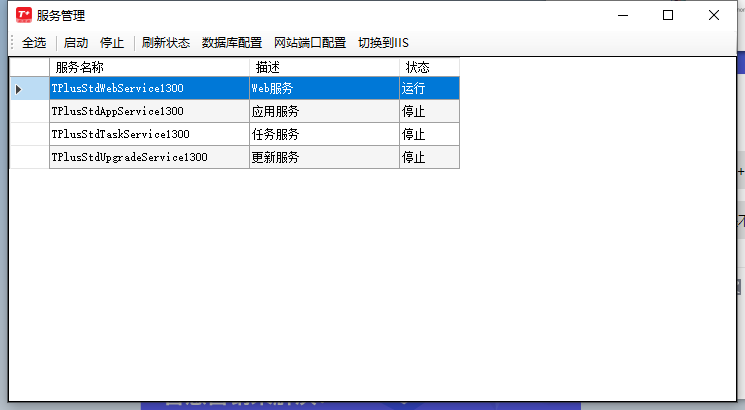Select the TPlusStdWebService1300 cell
Image resolution: width=745 pixels, height=410 pixels.
149,88
